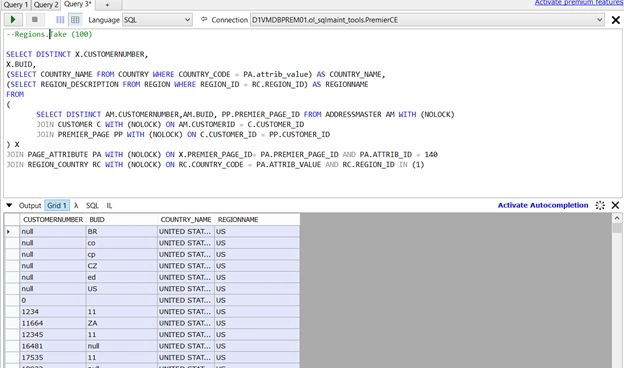Open the lambda (λ) results tab

point(76,205)
